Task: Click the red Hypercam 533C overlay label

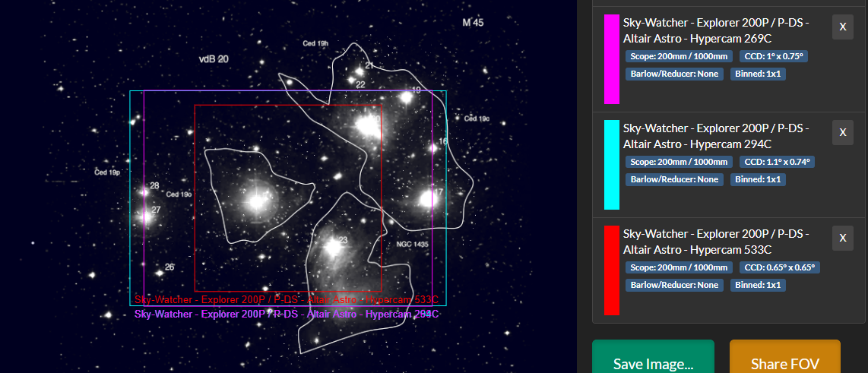Action: 287,300
